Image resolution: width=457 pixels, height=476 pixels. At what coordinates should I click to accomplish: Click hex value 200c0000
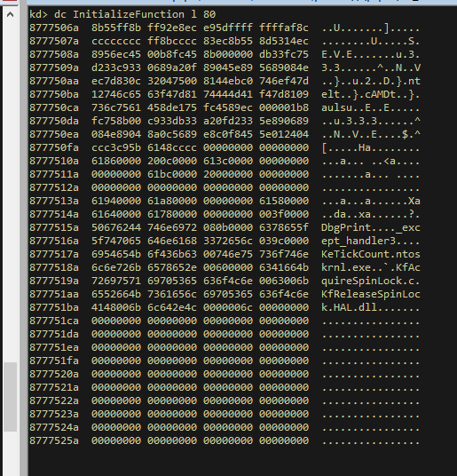pos(172,161)
